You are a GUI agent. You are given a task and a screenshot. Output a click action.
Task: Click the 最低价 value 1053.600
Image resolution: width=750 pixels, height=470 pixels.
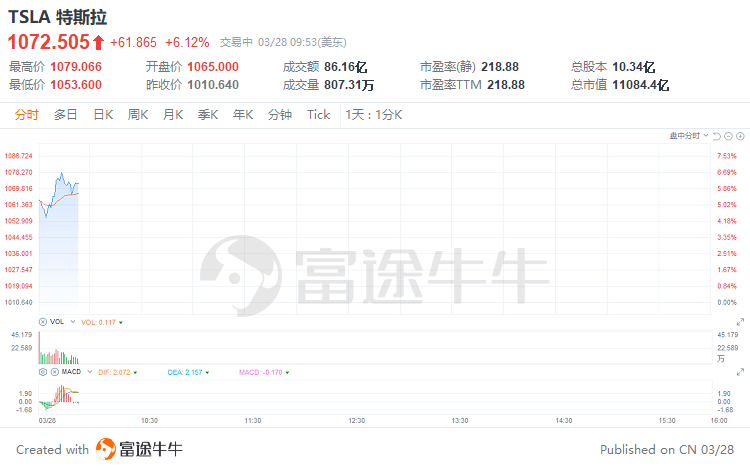pyautogui.click(x=76, y=85)
